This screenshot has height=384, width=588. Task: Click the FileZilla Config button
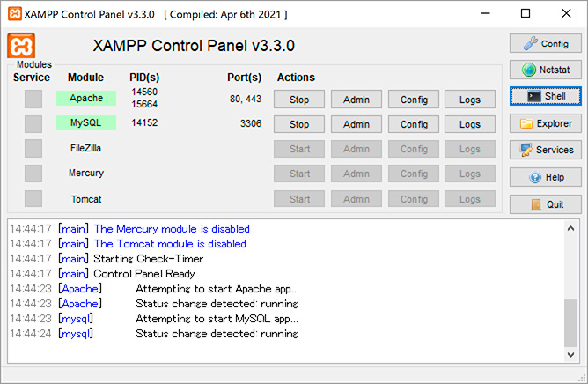tap(414, 149)
